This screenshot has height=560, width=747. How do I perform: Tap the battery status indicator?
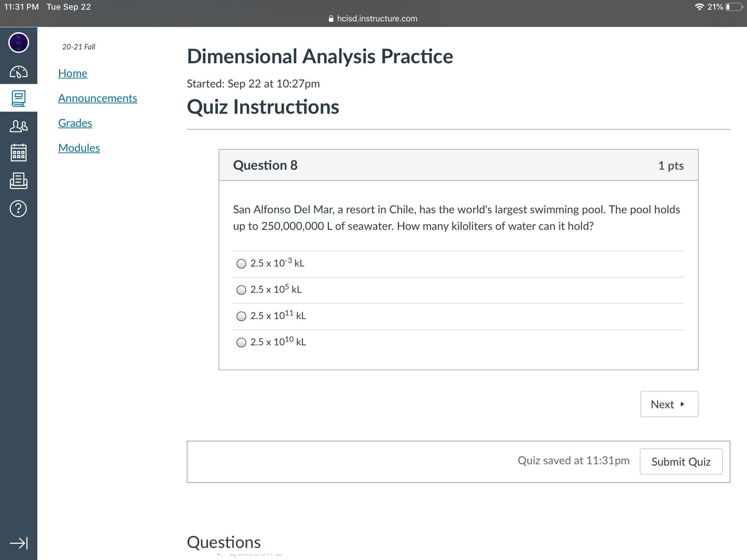(x=734, y=7)
